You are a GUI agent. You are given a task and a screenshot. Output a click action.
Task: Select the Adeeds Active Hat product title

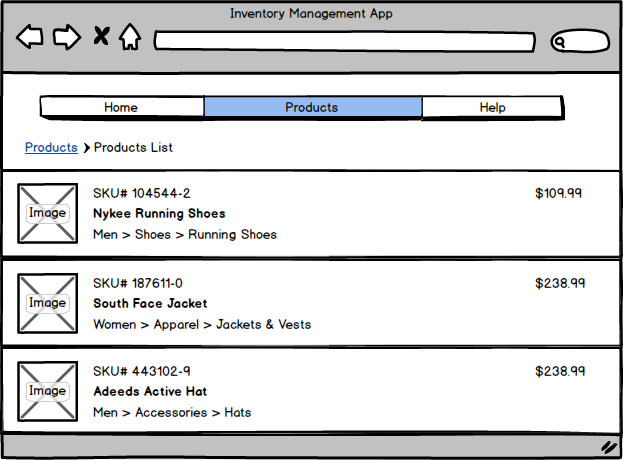[150, 391]
